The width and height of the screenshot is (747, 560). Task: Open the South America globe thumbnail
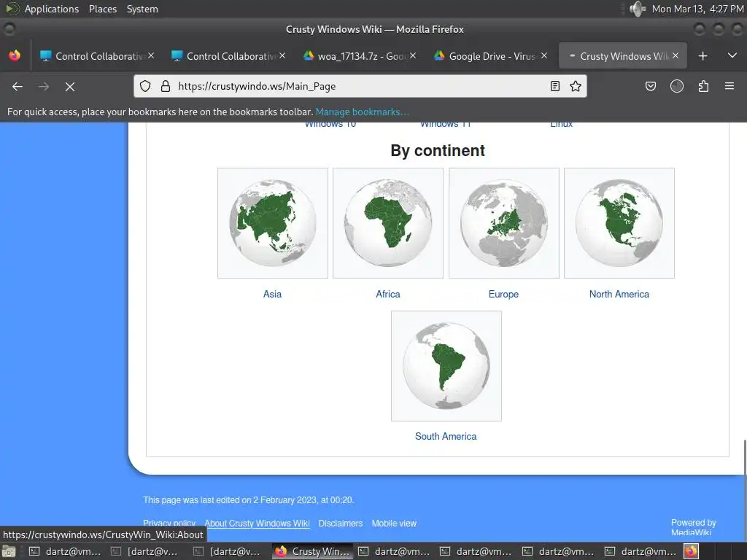(x=446, y=366)
